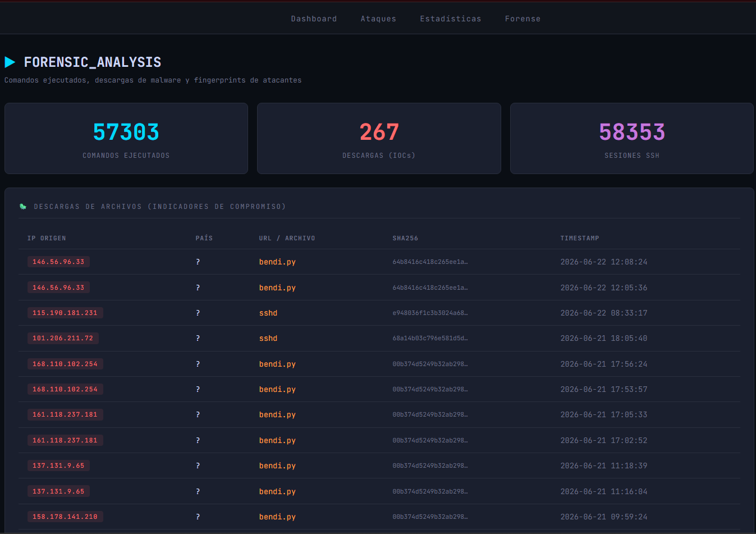Click the country cell in the 08:33:17 row
Image resolution: width=756 pixels, height=534 pixels.
198,313
